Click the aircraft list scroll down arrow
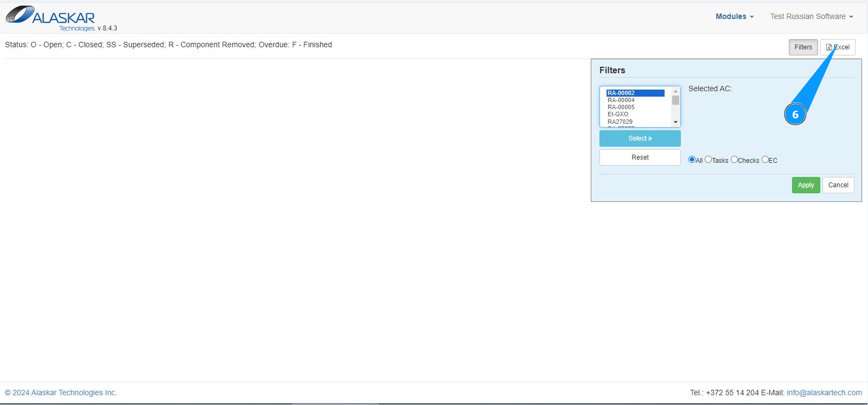 click(675, 122)
